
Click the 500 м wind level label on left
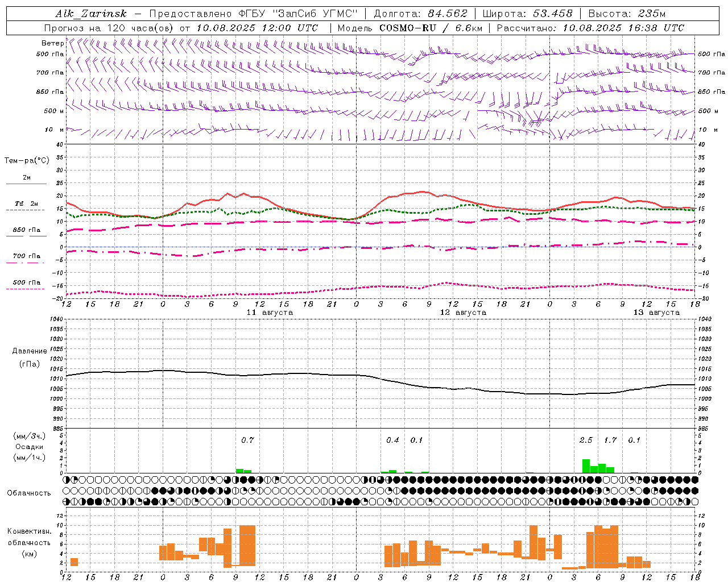click(53, 111)
